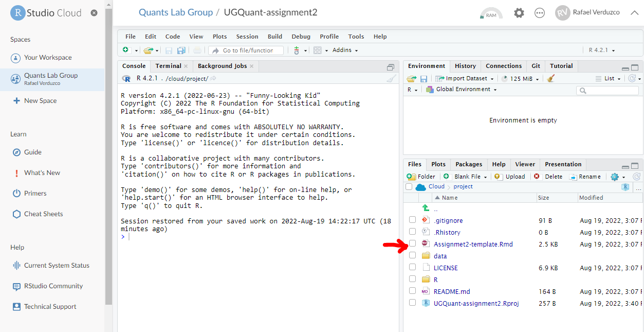
Task: Tick the README.md checkbox
Action: (x=412, y=291)
